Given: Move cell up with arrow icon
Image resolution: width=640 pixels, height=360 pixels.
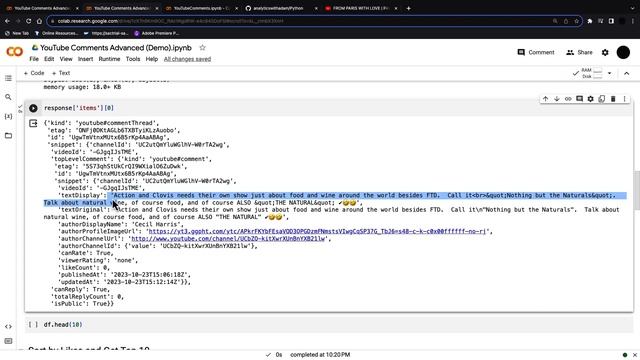Looking at the screenshot, I should coord(545,99).
